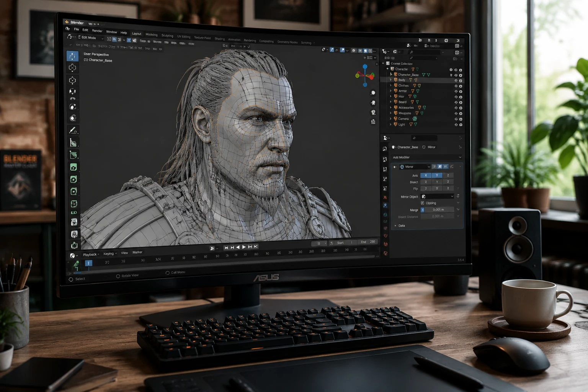
Task: Open the Mirror Object dropdown field
Action: pos(437,196)
